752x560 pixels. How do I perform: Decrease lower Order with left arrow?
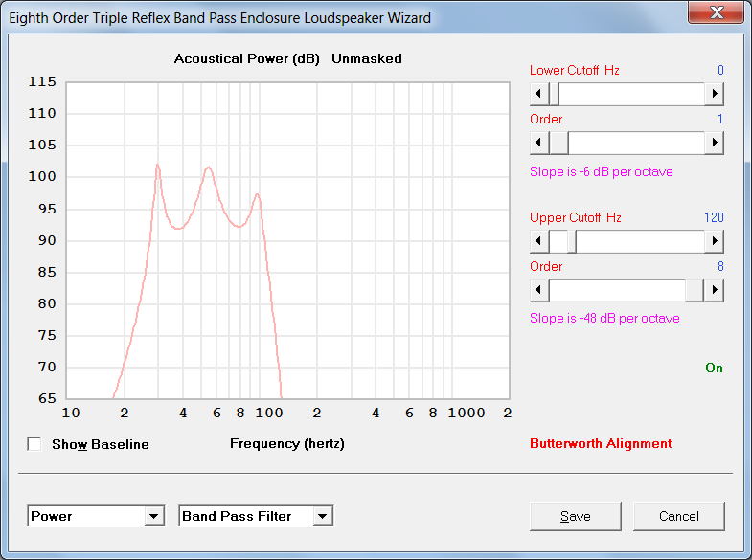pos(539,143)
